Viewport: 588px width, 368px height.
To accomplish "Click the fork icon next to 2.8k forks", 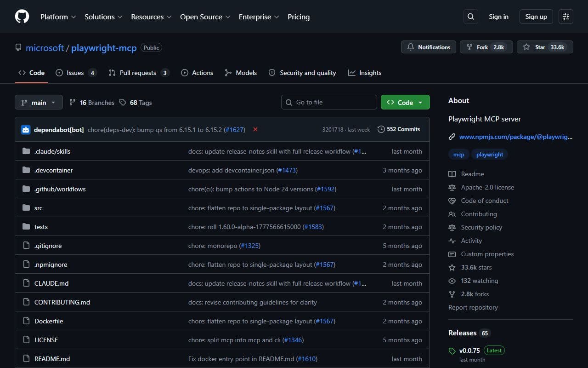I will (x=452, y=294).
